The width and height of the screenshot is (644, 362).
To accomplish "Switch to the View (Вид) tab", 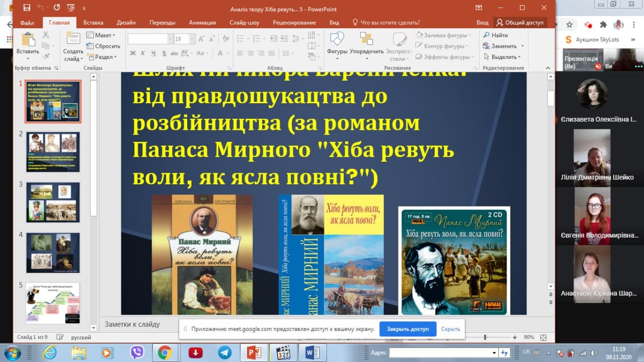I will 334,23.
